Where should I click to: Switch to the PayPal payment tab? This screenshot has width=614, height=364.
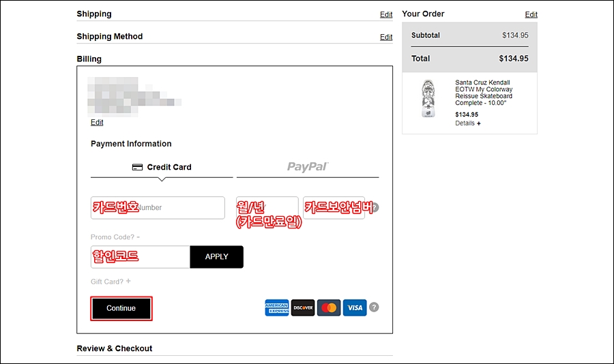pos(308,168)
